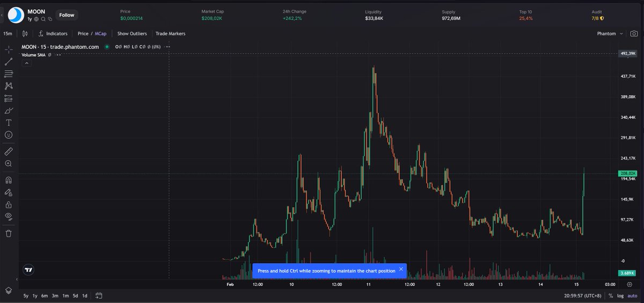This screenshot has width=644, height=303.
Task: Click the TradingView logo badge
Action: (x=29, y=270)
